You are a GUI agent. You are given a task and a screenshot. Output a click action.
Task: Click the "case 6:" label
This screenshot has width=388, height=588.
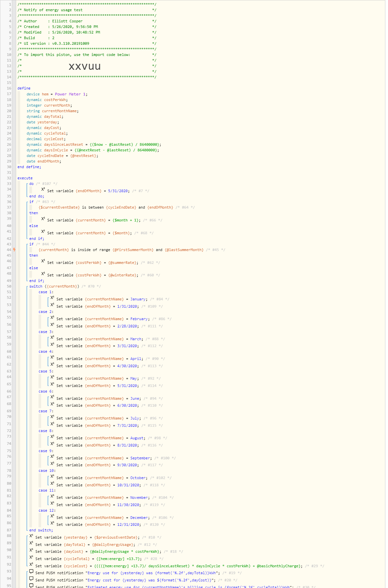[46, 391]
